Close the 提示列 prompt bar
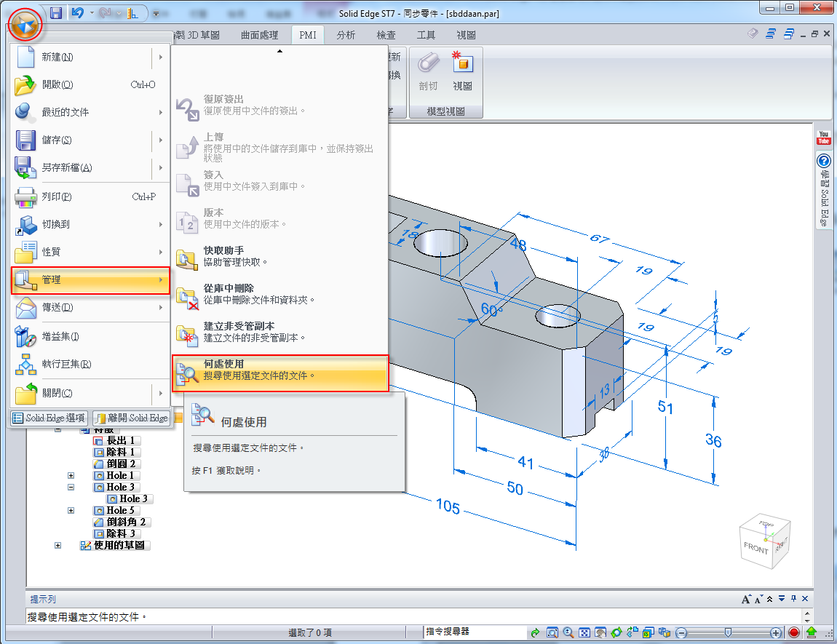This screenshot has height=644, width=837. coord(805,599)
